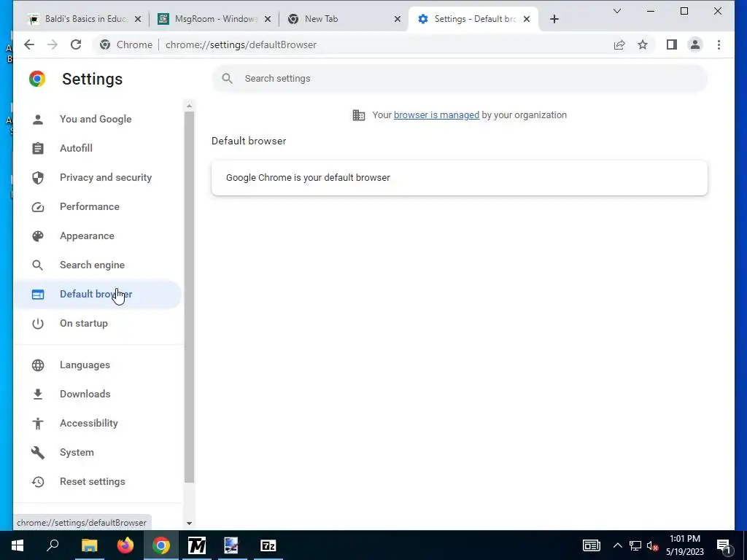Open a new tab with plus button
The height and width of the screenshot is (560, 747).
[554, 19]
